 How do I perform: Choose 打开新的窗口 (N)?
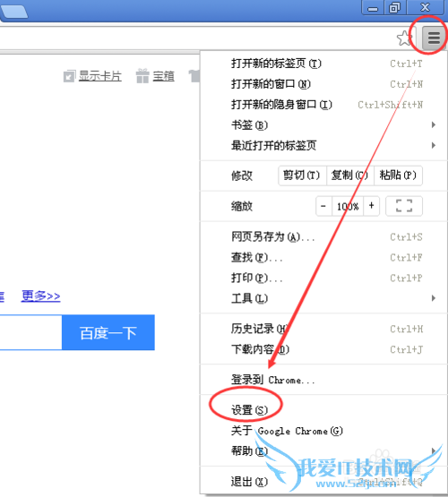323,84
